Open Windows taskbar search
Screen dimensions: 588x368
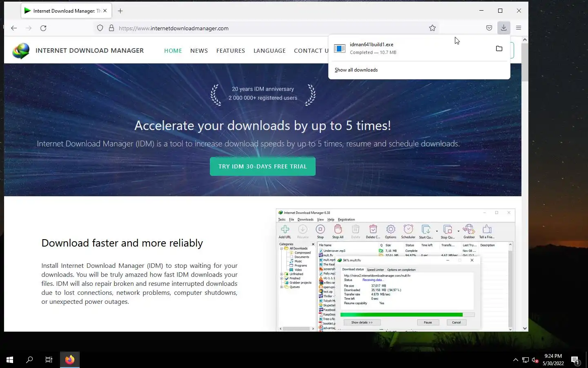click(29, 360)
